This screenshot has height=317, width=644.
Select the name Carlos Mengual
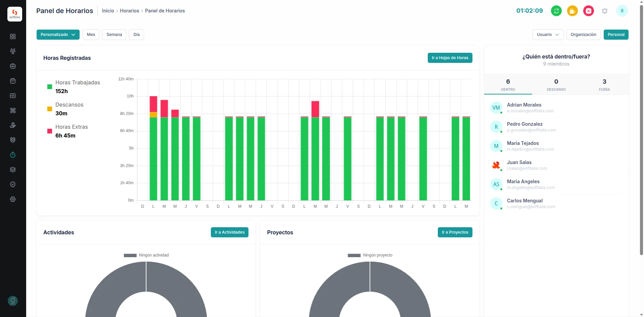(x=525, y=201)
